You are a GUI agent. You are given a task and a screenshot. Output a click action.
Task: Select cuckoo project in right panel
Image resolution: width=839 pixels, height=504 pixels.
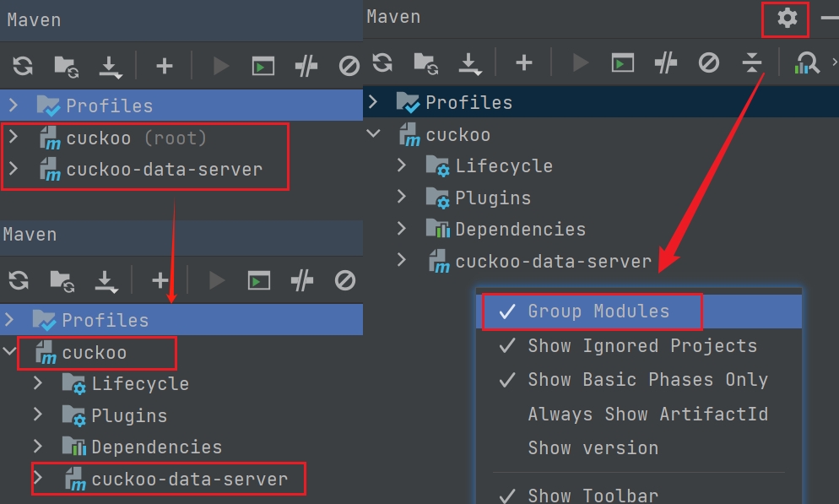458,135
